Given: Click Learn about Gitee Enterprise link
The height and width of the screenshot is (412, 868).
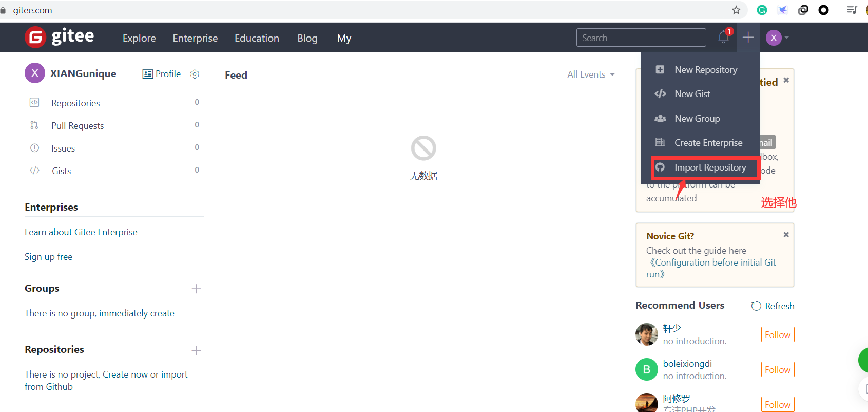Looking at the screenshot, I should click(x=81, y=232).
